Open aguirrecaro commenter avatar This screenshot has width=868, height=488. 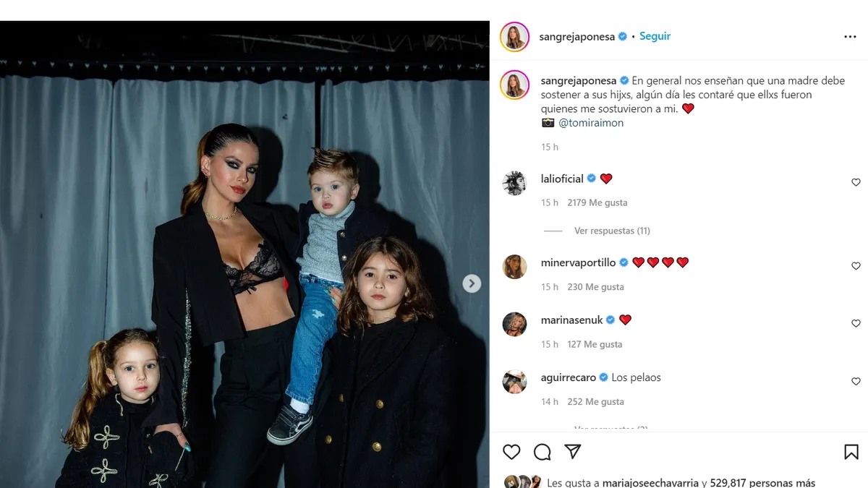pyautogui.click(x=514, y=382)
